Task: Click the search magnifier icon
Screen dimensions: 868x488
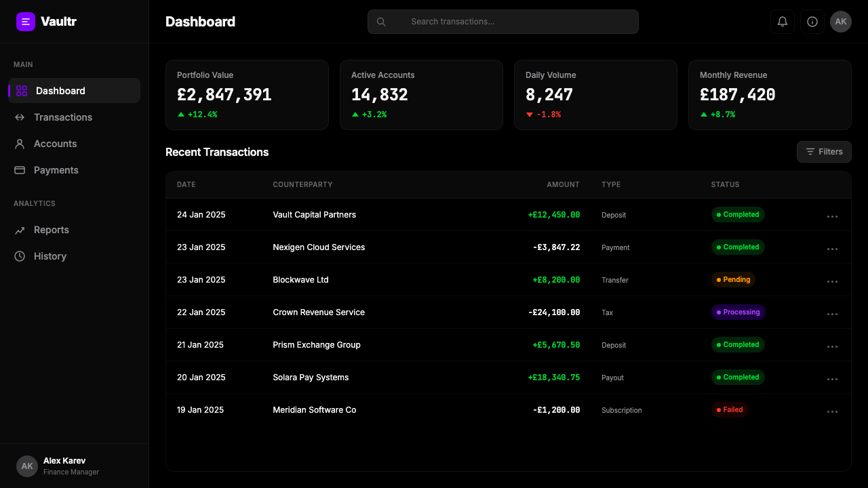Action: [381, 22]
